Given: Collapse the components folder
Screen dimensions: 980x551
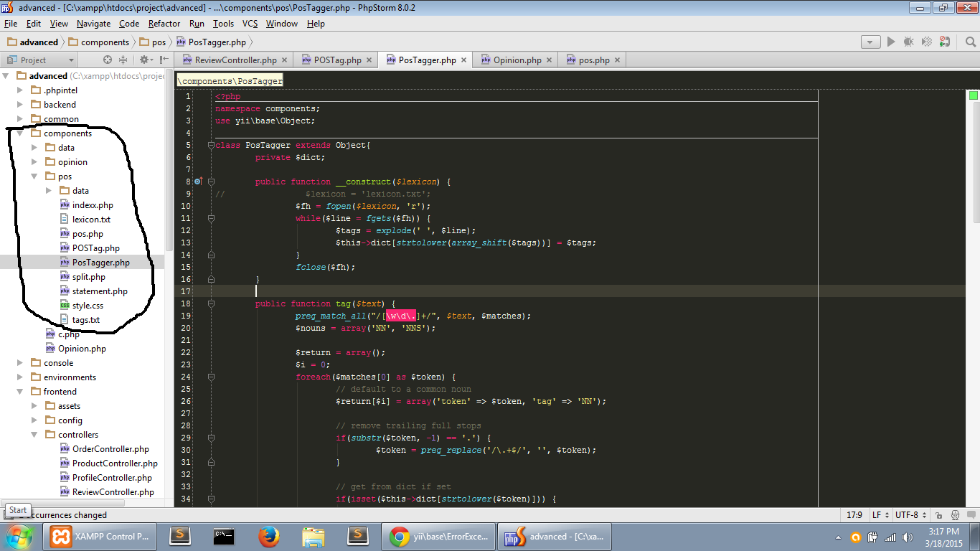Looking at the screenshot, I should 20,133.
